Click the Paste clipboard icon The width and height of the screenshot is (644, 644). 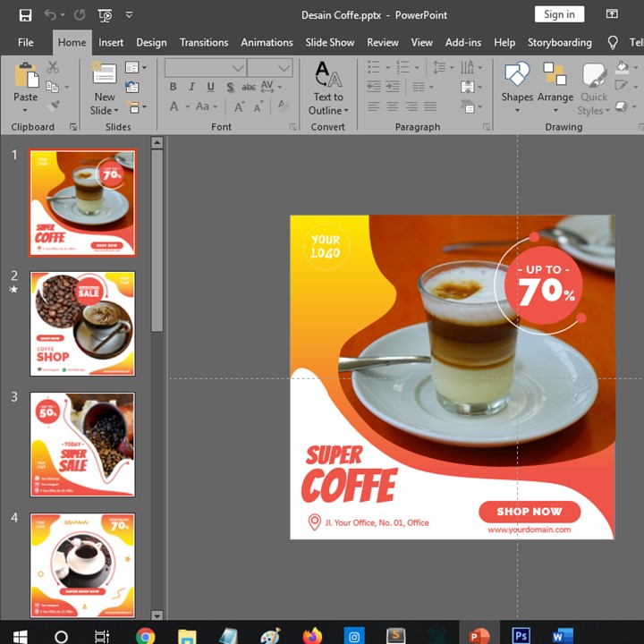26,77
